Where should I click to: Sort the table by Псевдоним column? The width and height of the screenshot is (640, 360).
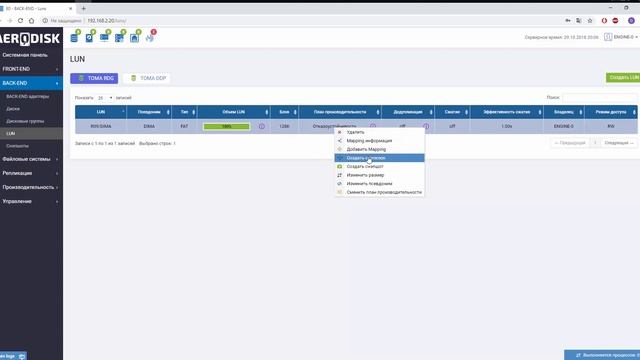point(149,112)
